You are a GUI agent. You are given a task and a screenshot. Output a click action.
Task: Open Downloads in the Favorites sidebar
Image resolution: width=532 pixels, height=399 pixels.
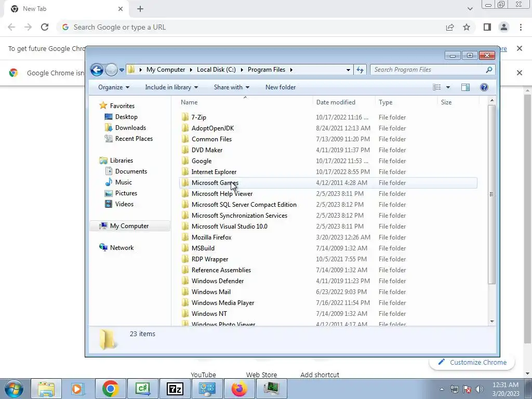[x=130, y=128]
